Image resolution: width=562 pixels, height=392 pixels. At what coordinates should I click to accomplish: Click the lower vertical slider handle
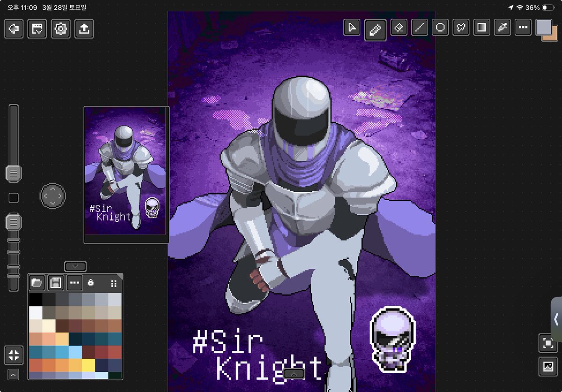[14, 221]
